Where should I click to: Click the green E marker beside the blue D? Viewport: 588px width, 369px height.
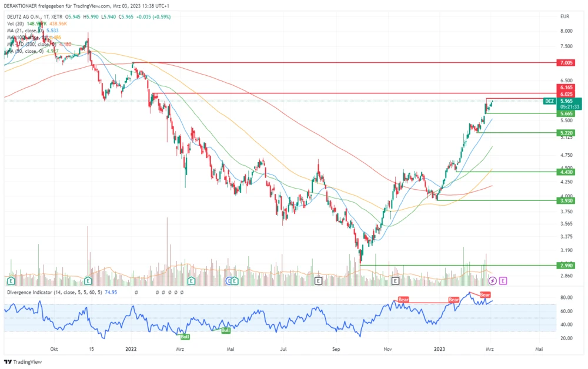(235, 281)
